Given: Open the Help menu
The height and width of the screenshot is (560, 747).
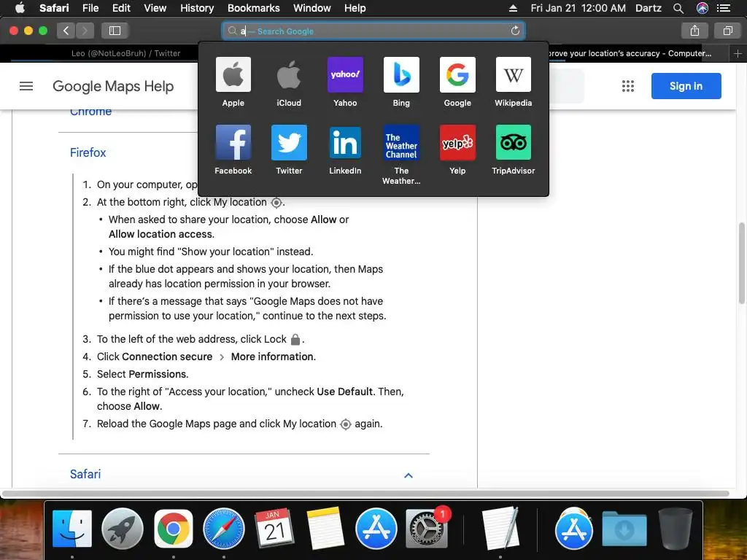Looking at the screenshot, I should coord(355,8).
